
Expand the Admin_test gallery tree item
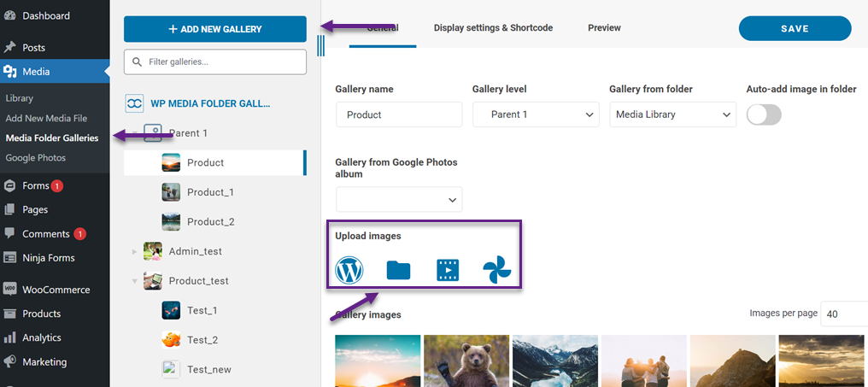point(134,251)
